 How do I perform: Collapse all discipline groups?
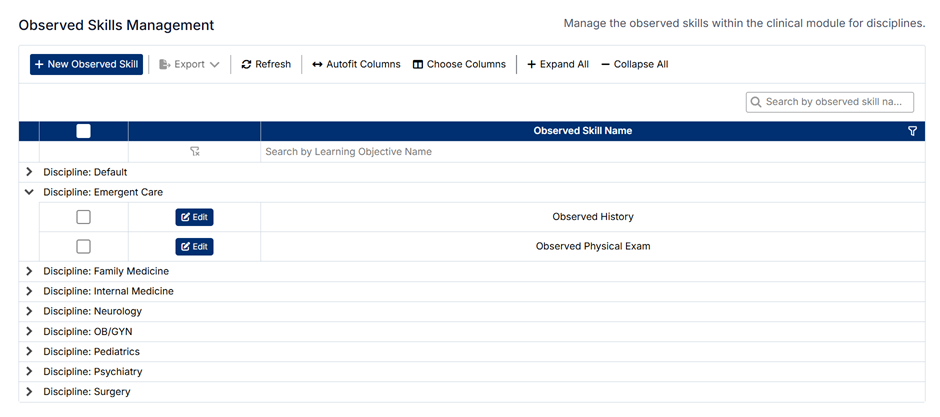(x=635, y=64)
